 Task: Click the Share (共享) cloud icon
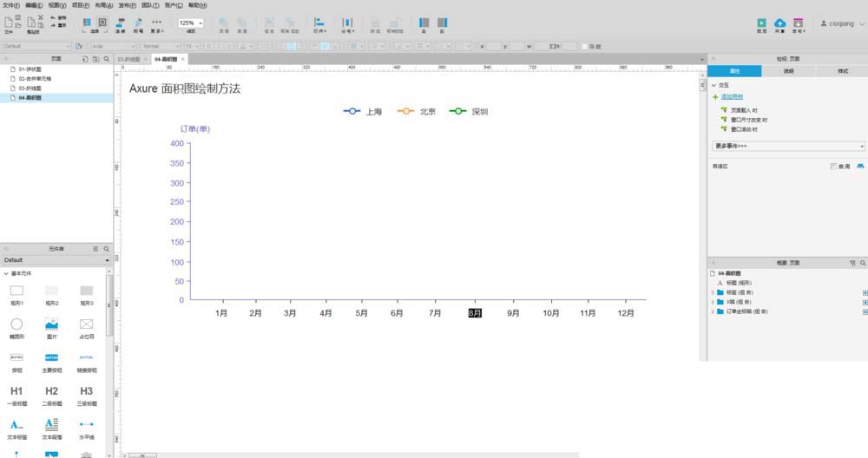coord(779,23)
